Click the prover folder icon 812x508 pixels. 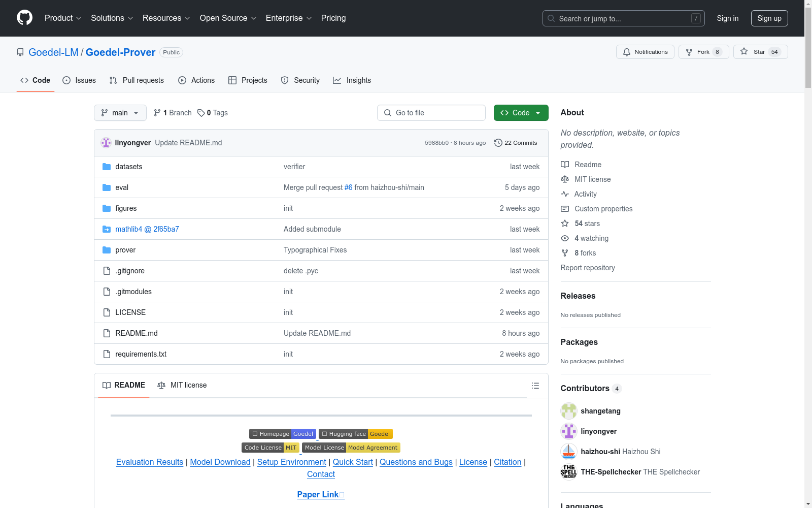click(x=107, y=250)
